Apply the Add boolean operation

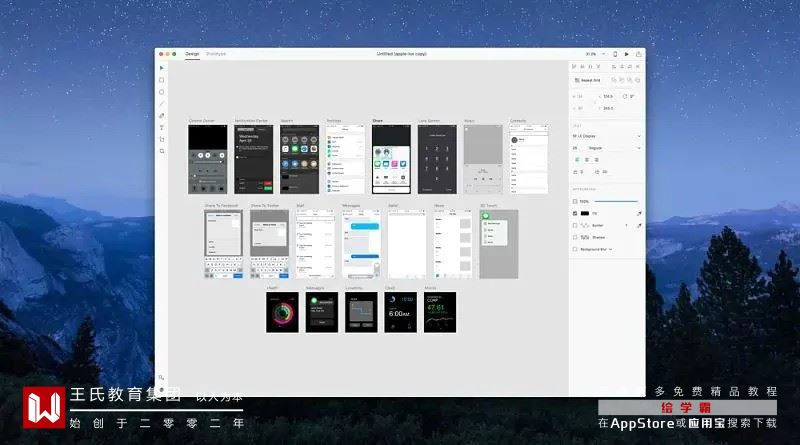[614, 80]
